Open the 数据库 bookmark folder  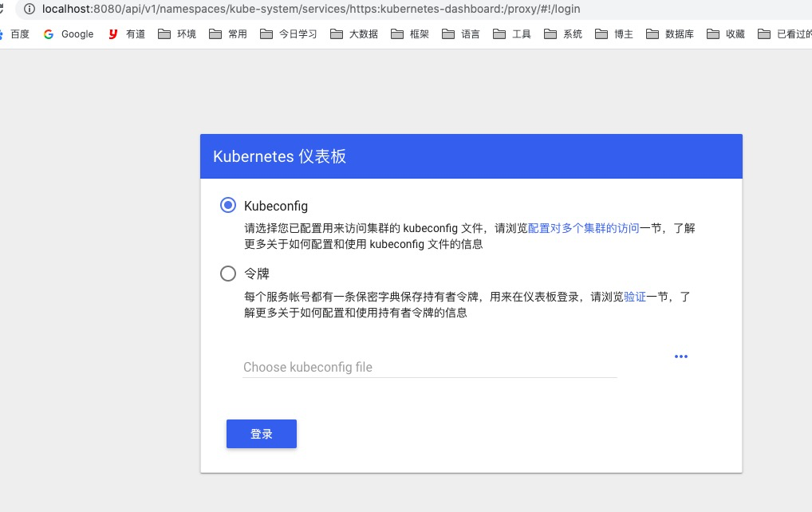point(669,34)
